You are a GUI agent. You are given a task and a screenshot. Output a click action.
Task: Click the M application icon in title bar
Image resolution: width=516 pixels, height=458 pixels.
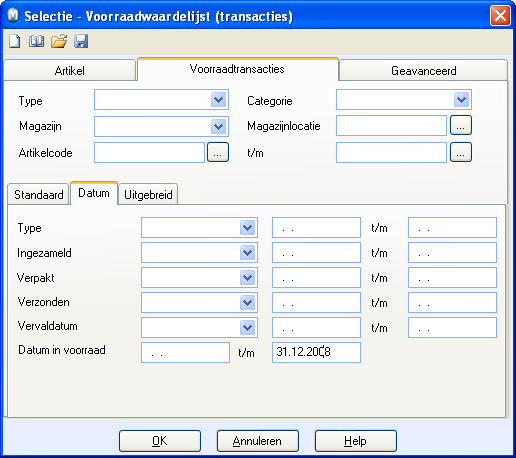pos(13,15)
